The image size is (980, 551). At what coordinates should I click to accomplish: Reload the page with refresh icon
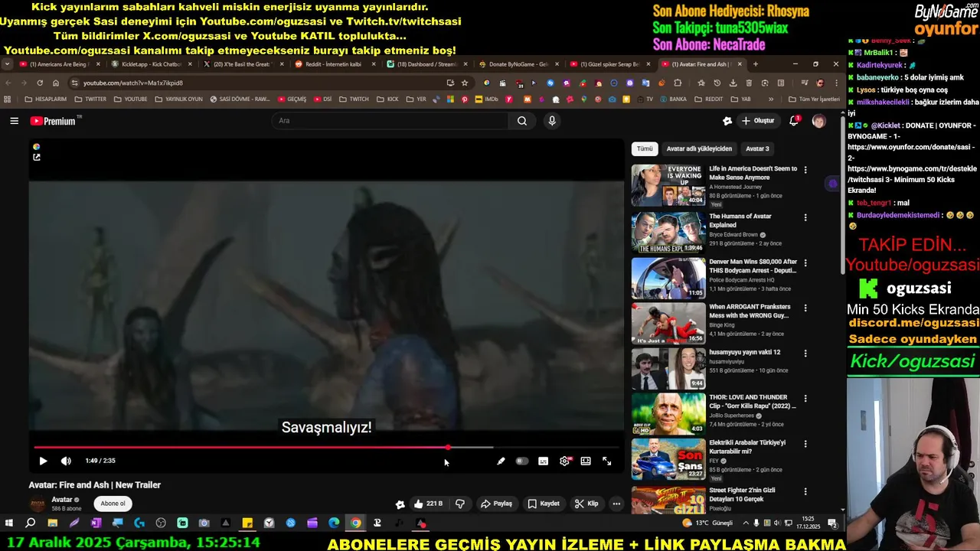[x=40, y=83]
